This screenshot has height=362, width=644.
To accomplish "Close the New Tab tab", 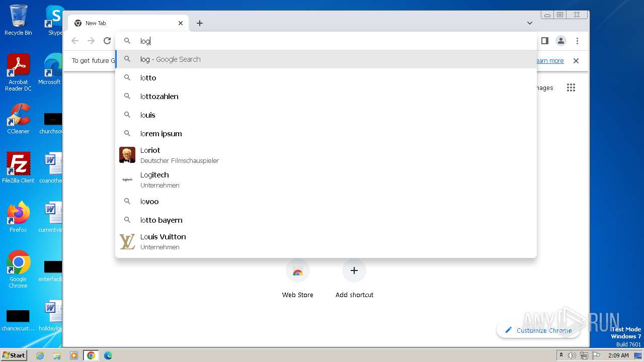I will (181, 23).
